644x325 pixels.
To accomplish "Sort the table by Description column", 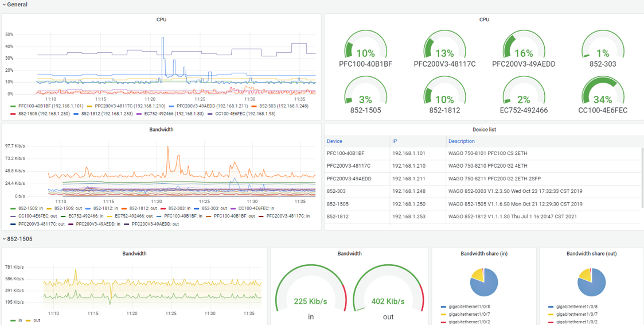I will (461, 141).
